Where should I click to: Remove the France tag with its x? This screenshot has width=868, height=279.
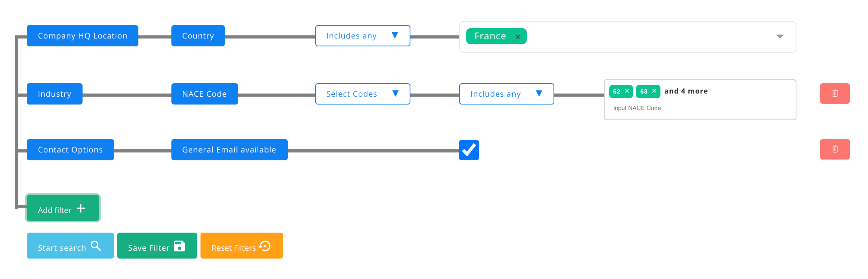pyautogui.click(x=518, y=37)
